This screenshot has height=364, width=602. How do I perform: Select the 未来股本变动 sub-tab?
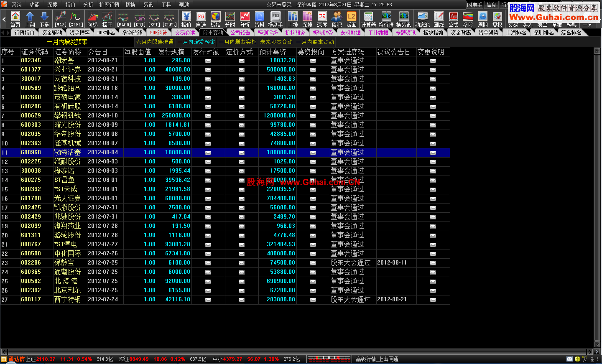point(276,42)
